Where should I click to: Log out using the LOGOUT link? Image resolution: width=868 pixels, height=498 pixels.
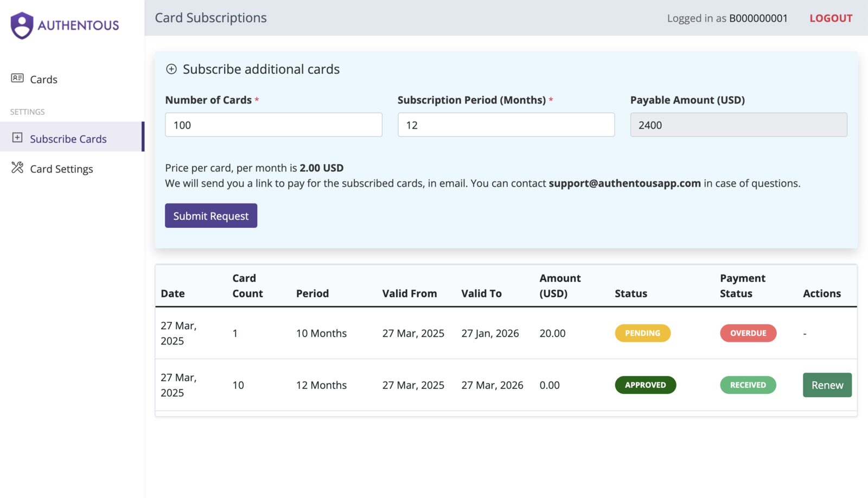coord(831,18)
